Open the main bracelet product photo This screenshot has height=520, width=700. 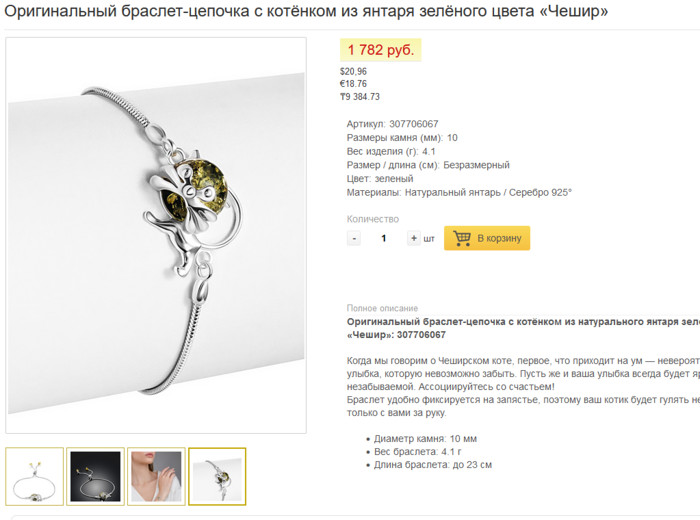click(x=156, y=235)
